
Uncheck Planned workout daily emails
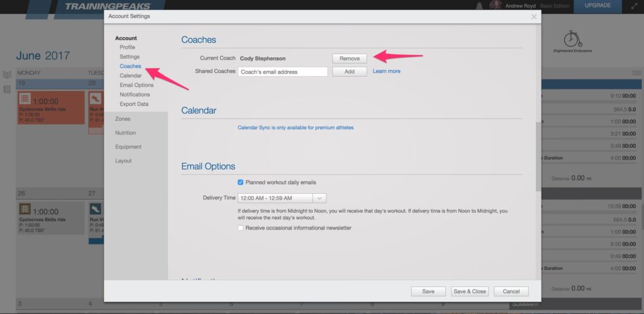tap(241, 182)
